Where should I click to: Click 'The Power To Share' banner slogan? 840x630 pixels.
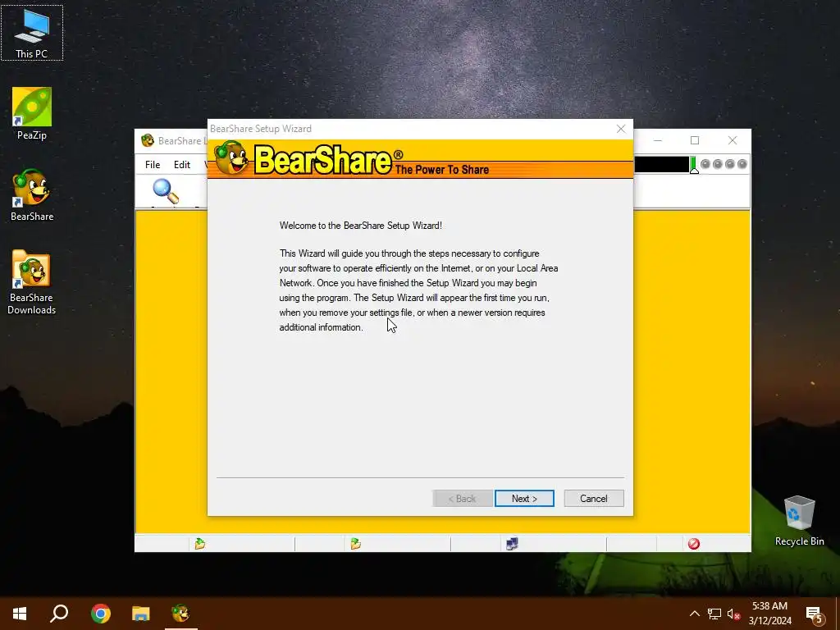442,170
